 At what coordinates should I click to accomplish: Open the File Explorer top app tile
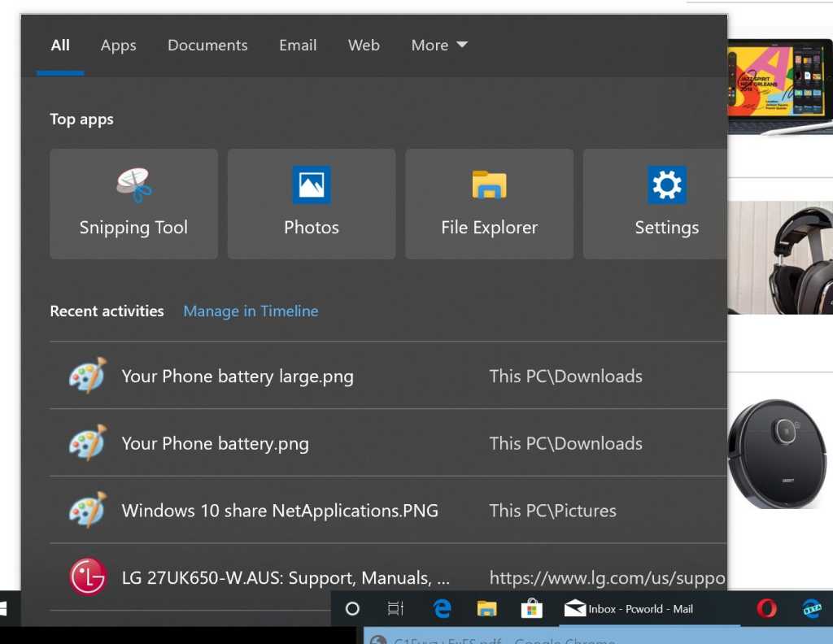click(x=489, y=204)
